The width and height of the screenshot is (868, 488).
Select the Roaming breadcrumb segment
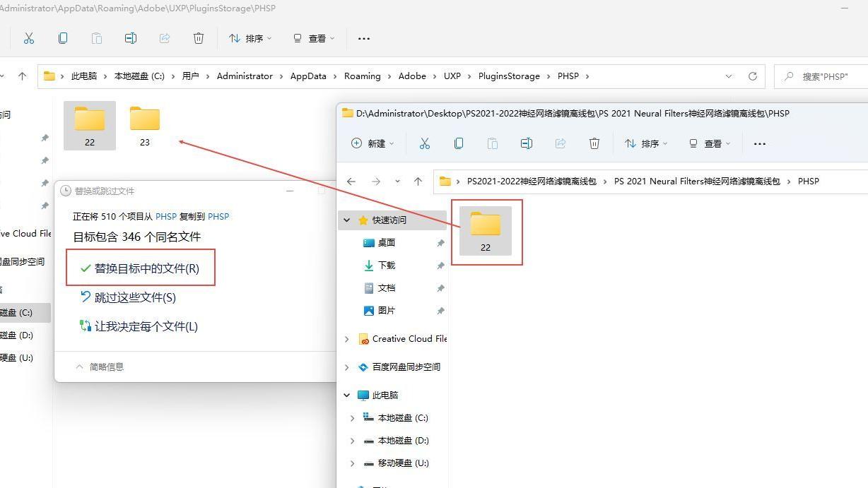pos(363,76)
